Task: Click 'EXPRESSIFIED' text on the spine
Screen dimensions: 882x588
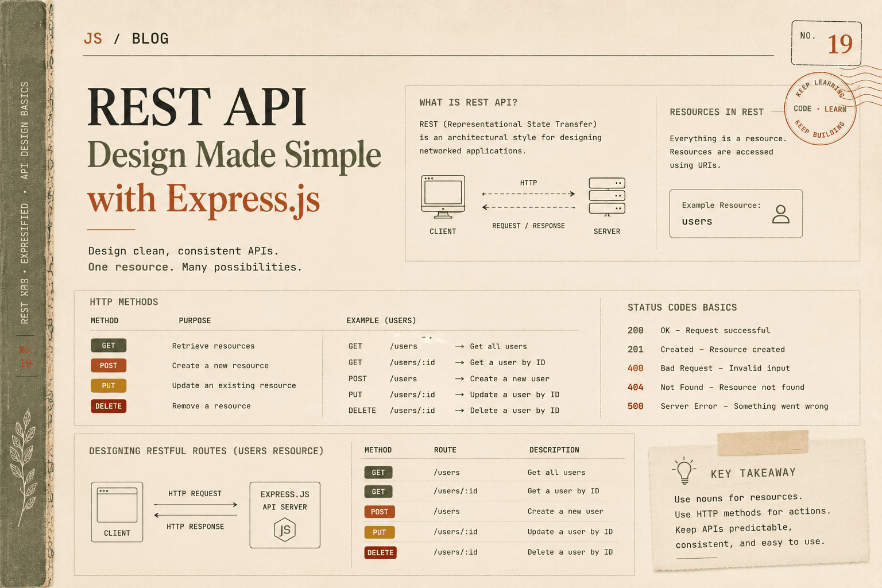Action: pos(24,233)
